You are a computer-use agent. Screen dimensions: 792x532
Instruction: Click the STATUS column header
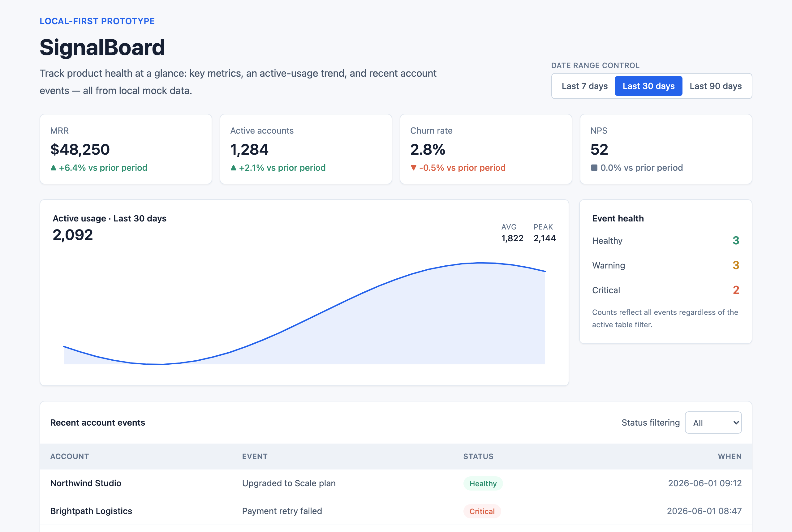click(x=479, y=456)
